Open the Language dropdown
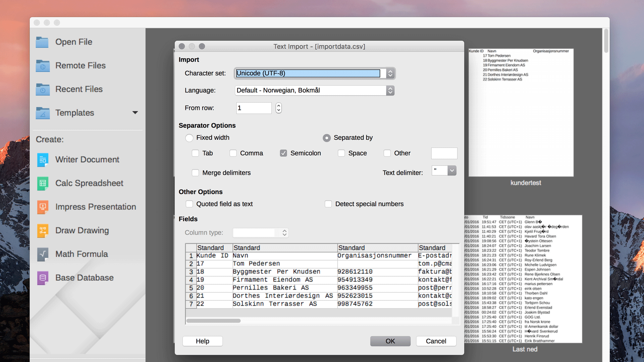Screen dimensions: 644x362 coord(390,90)
